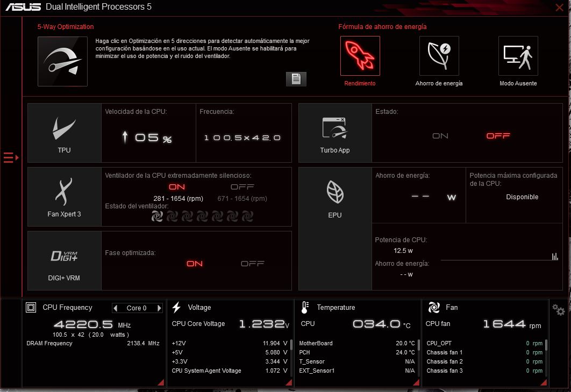Open monitor settings gear icon
Screen dimensions: 571x392
(558, 309)
